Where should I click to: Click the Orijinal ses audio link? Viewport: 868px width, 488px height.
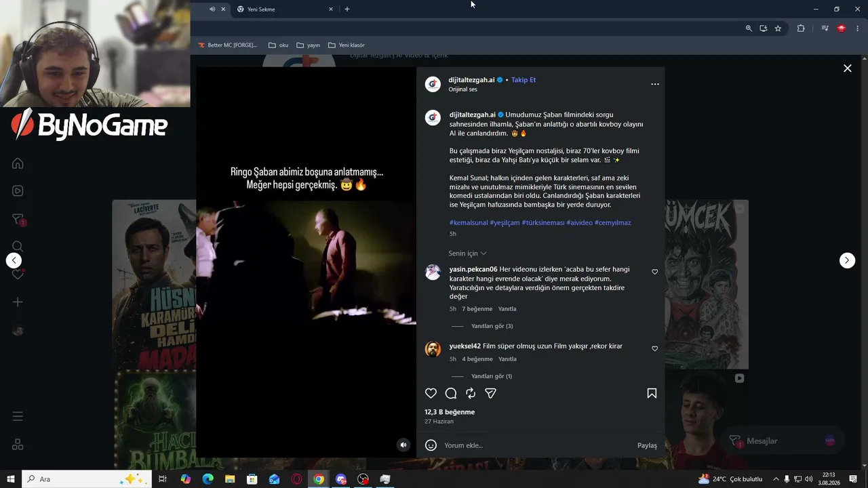click(463, 89)
